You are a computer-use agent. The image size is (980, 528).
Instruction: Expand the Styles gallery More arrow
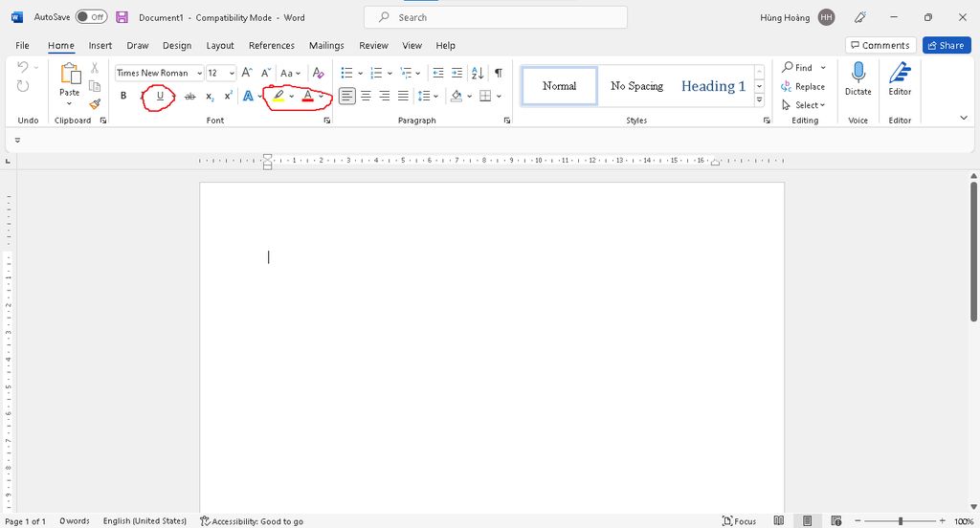759,99
